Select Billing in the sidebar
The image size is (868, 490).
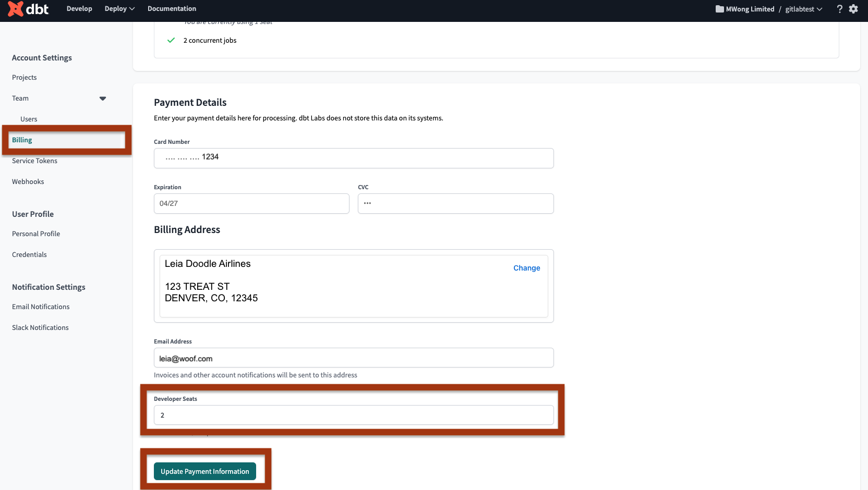click(x=22, y=140)
